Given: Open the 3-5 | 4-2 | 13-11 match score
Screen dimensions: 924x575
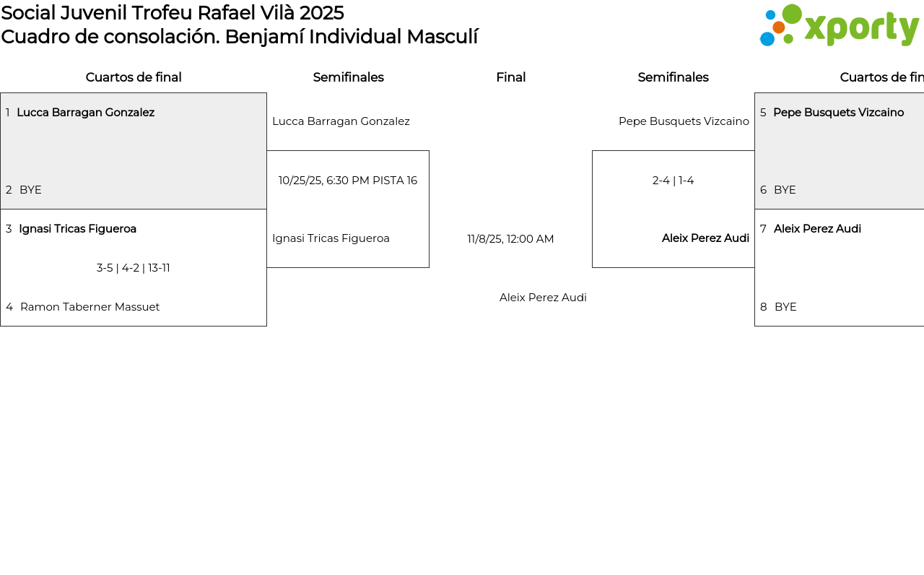Looking at the screenshot, I should (x=134, y=268).
